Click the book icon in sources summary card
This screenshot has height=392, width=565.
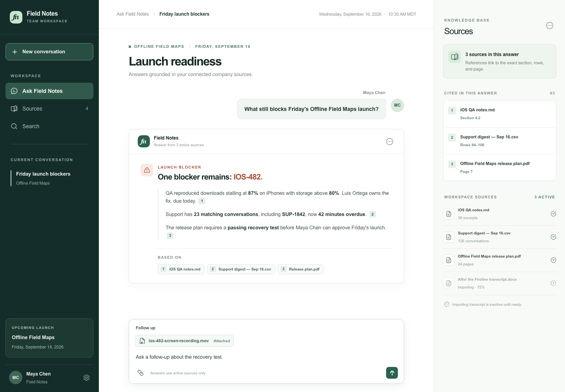click(455, 57)
